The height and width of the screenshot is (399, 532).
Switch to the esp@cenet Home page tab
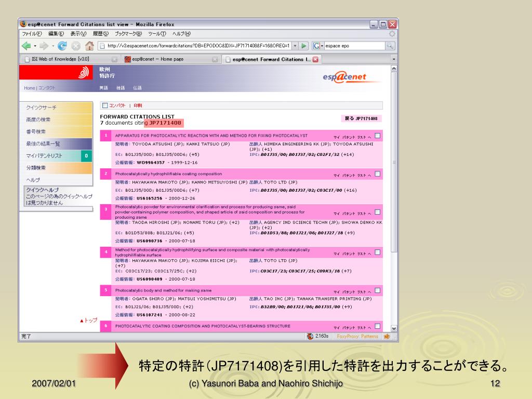tap(170, 59)
